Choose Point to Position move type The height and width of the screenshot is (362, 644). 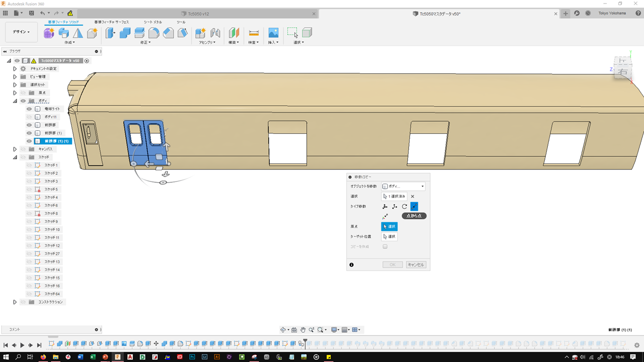point(385,216)
